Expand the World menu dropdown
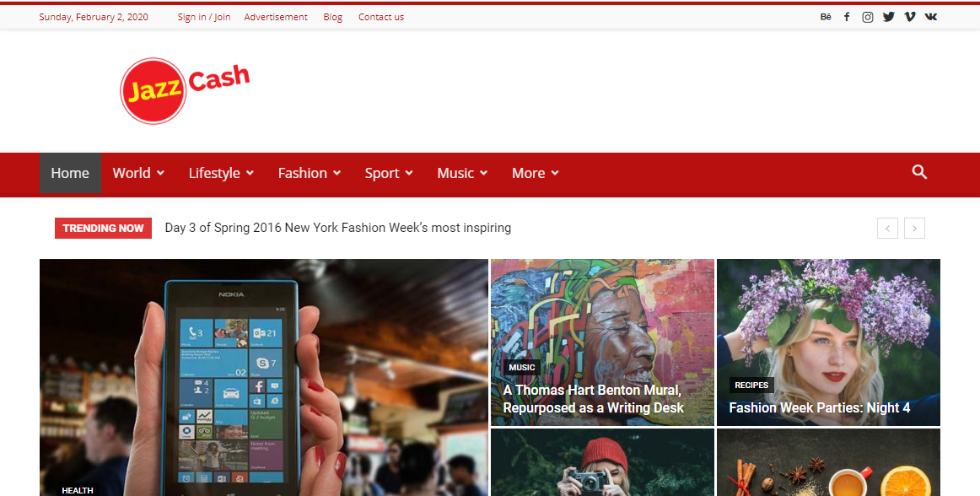 click(x=138, y=173)
